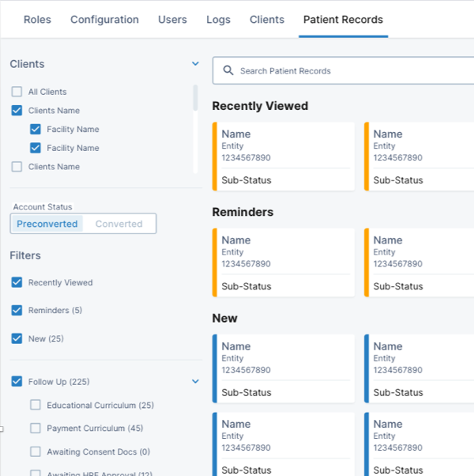474x476 pixels.
Task: Select the Converted account status
Action: (118, 224)
